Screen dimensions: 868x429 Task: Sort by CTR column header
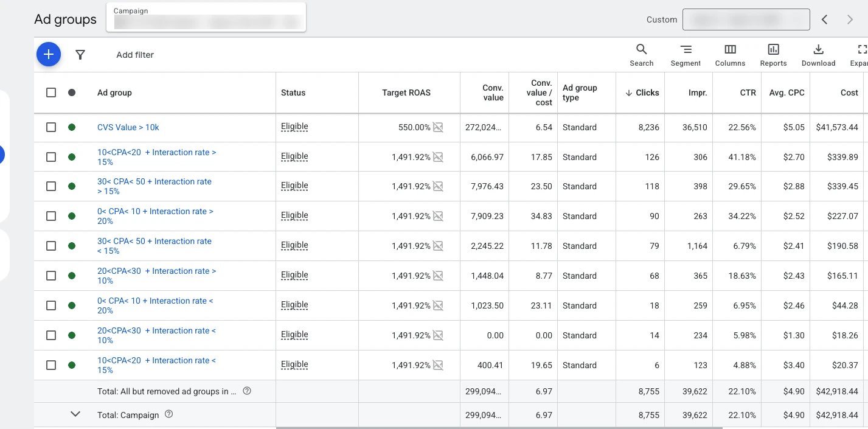click(x=748, y=92)
